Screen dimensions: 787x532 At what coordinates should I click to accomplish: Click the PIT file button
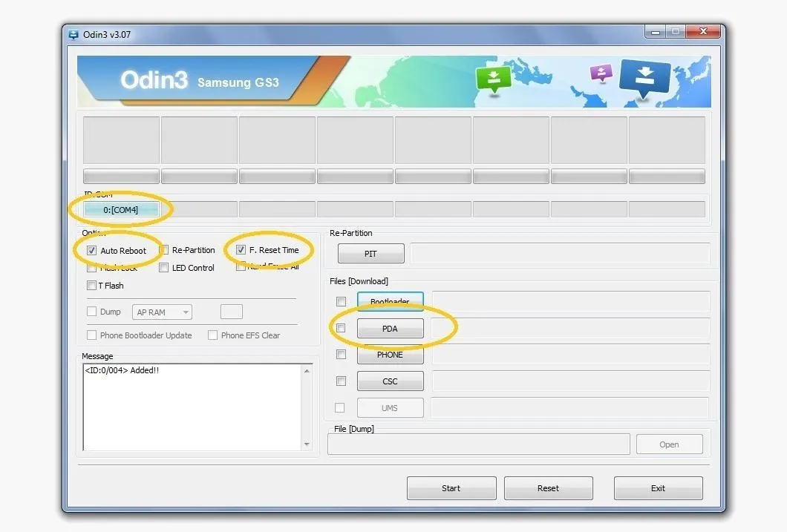[371, 254]
